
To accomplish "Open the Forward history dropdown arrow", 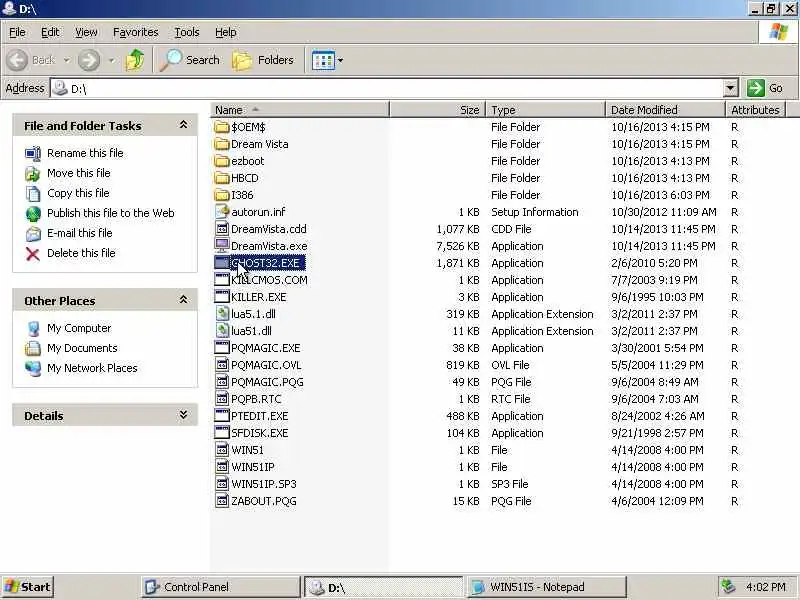I will coord(111,60).
